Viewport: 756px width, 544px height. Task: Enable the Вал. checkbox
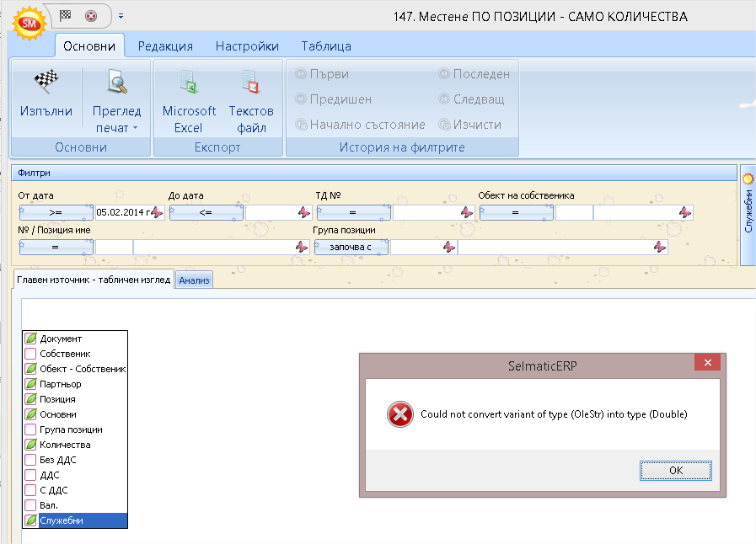[31, 505]
